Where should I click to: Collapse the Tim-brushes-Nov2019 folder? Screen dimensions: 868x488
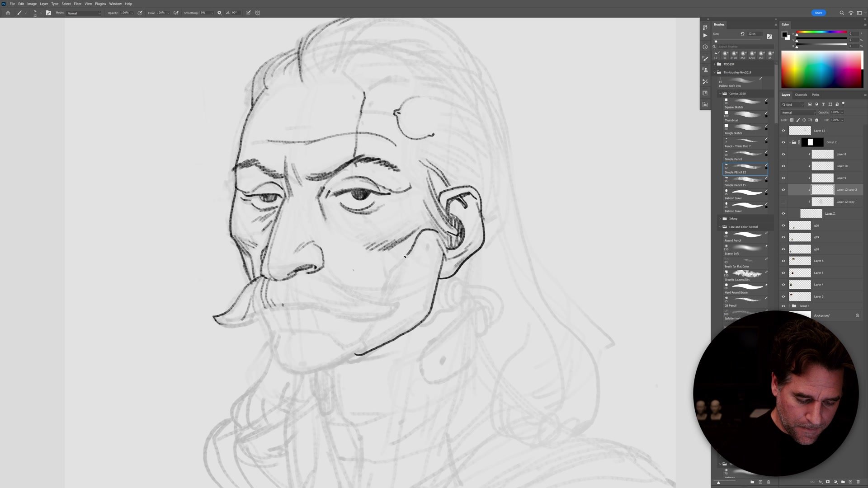tap(715, 72)
